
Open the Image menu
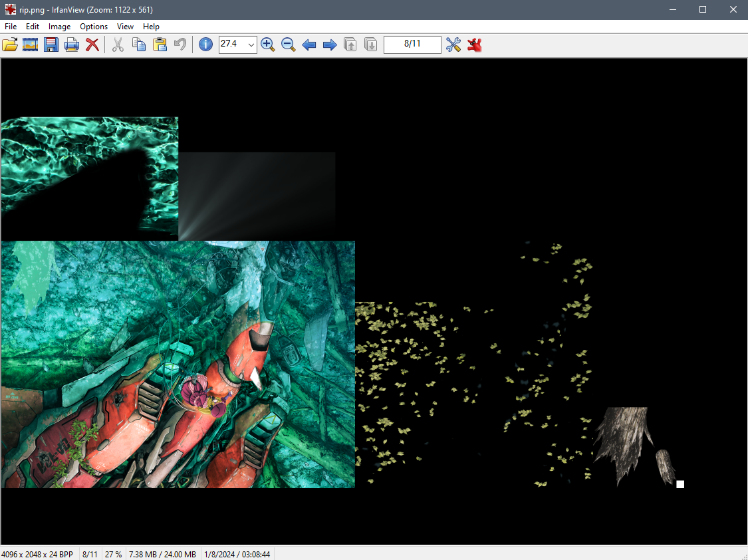click(x=60, y=27)
